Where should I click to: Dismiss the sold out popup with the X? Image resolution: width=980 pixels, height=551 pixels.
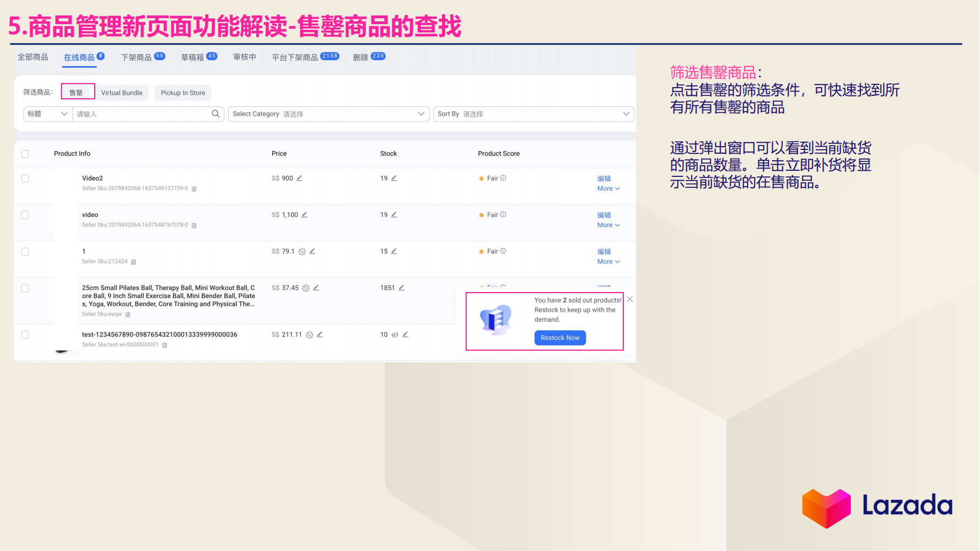629,299
